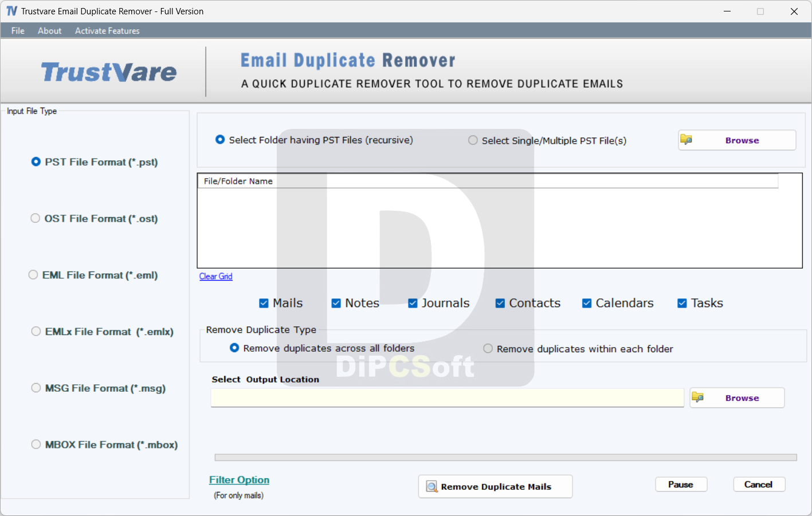Click the File/Folder Name column header
The height and width of the screenshot is (516, 812).
488,181
